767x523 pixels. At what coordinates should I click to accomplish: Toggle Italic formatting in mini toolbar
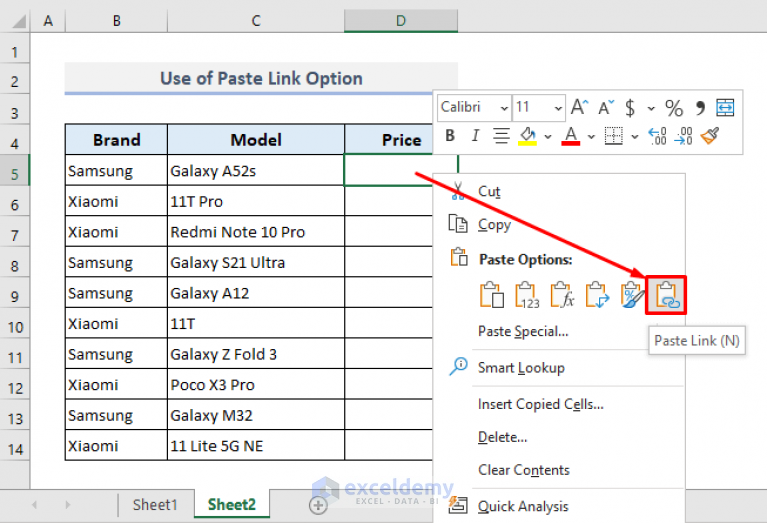[x=475, y=136]
